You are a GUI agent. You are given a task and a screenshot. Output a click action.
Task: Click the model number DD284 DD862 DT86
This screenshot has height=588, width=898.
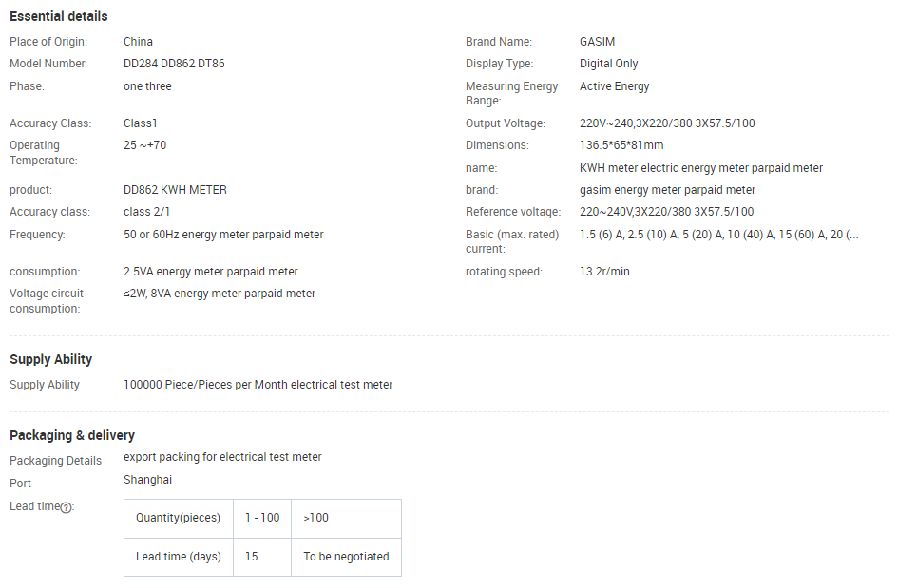coord(174,64)
